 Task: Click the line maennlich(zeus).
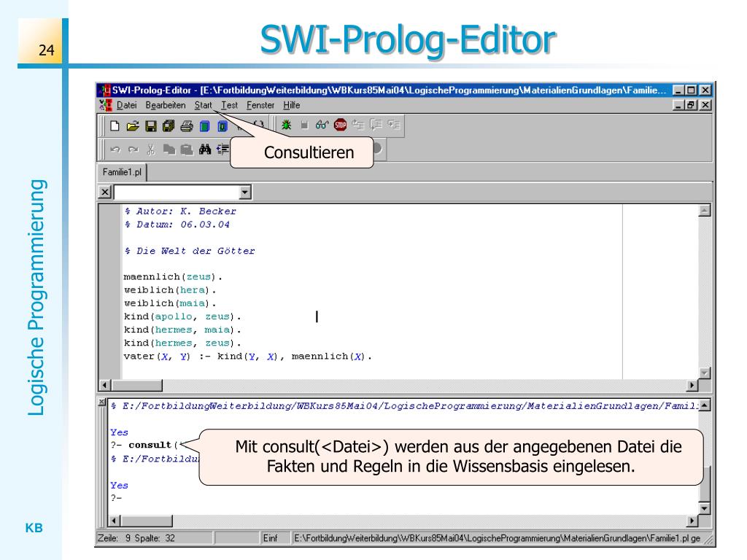tap(173, 276)
